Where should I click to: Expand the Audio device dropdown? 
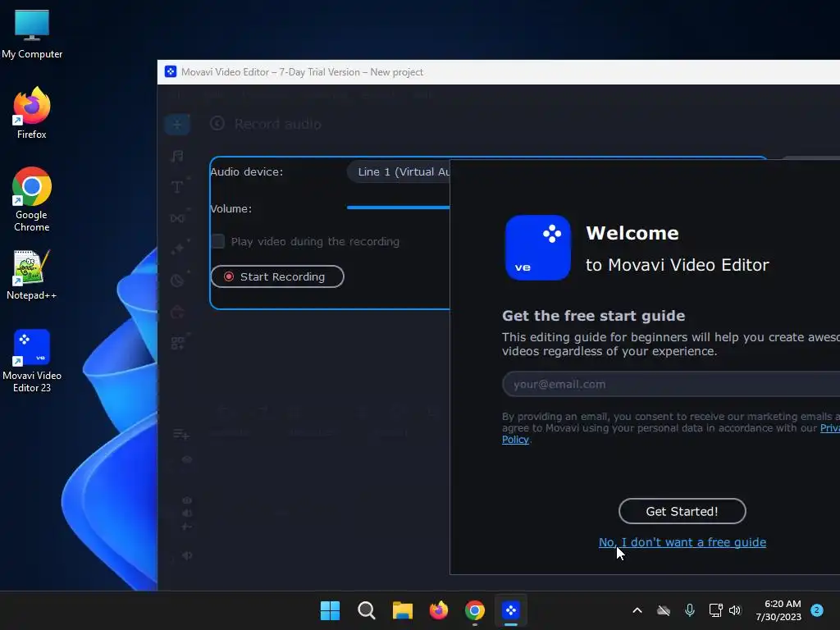pyautogui.click(x=399, y=172)
